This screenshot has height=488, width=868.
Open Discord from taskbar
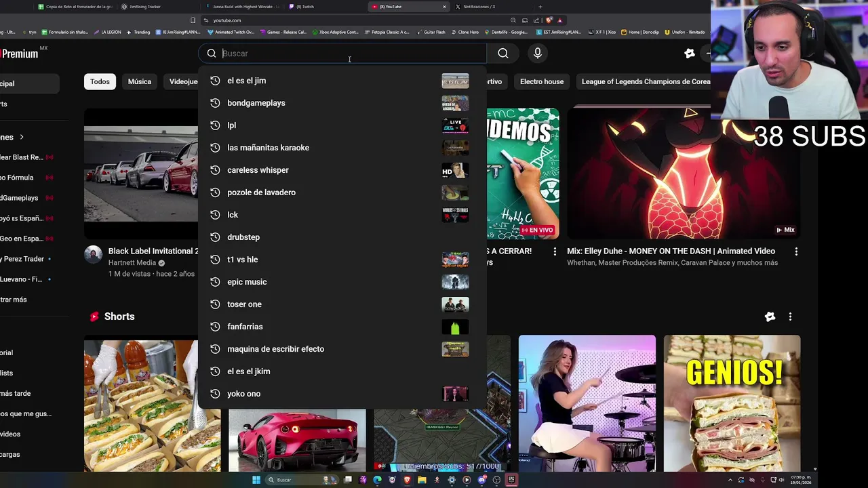point(481,480)
